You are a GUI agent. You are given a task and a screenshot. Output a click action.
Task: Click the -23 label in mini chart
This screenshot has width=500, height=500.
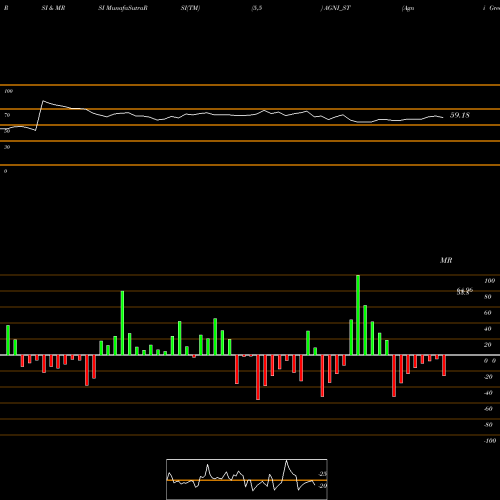[322, 474]
